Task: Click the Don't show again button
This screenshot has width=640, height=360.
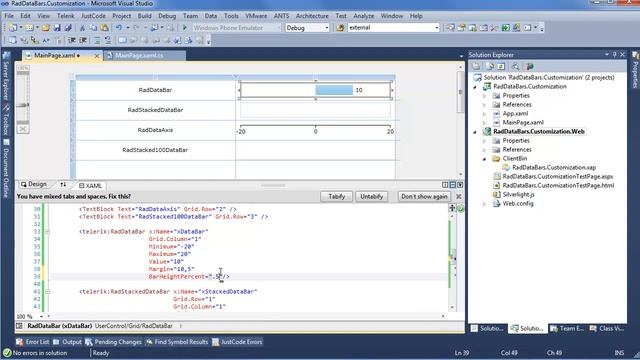Action: (424, 196)
